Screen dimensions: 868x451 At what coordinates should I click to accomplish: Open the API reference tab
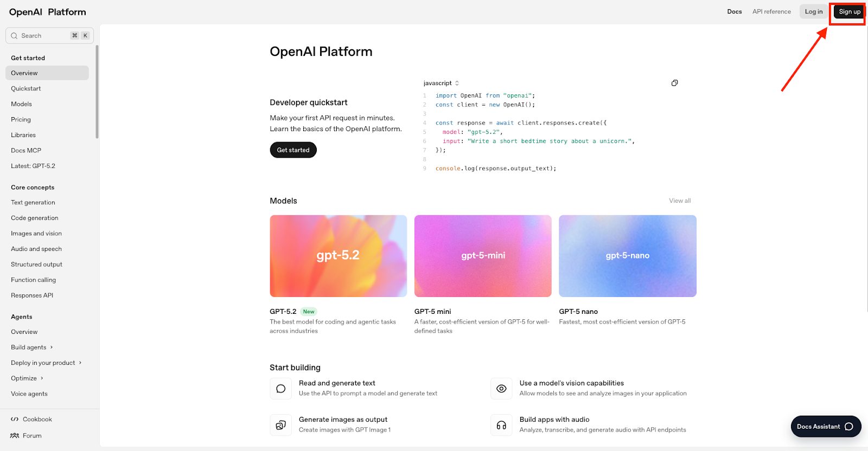coord(771,11)
